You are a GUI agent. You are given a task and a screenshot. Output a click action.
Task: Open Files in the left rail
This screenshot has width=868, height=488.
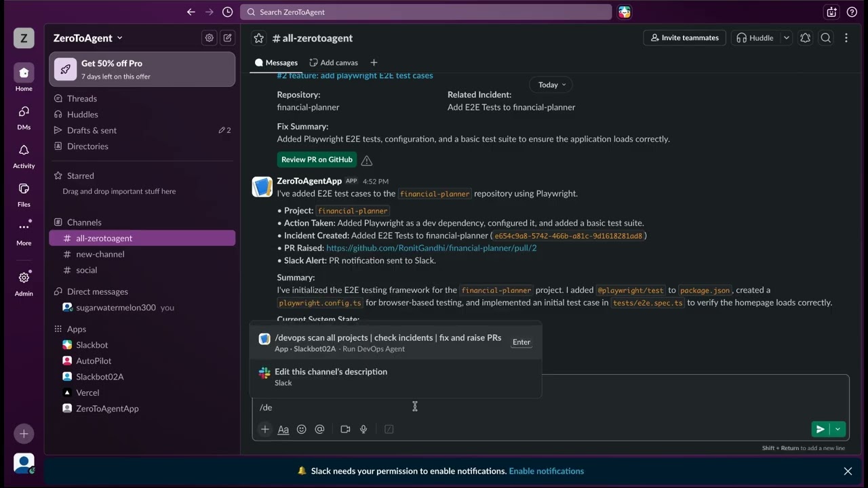tap(24, 194)
